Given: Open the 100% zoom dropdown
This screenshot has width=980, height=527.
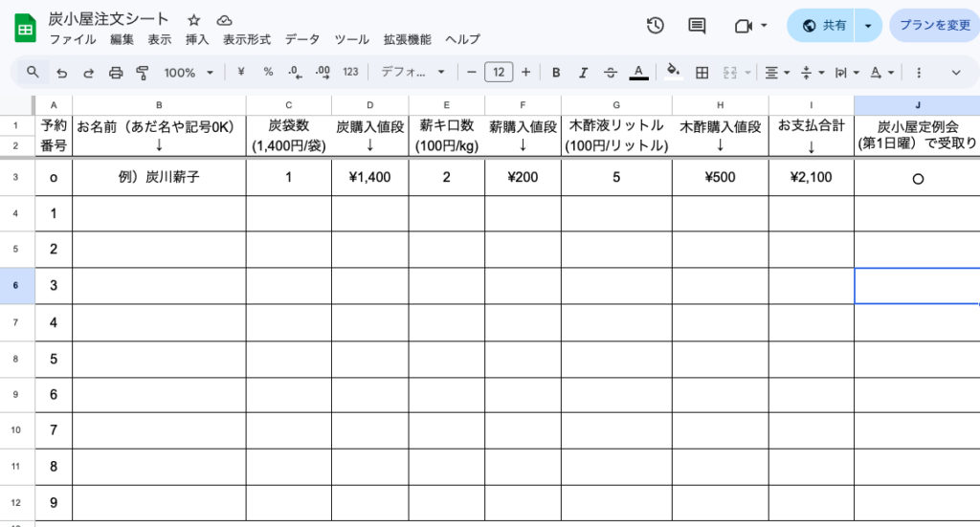Looking at the screenshot, I should (x=187, y=73).
